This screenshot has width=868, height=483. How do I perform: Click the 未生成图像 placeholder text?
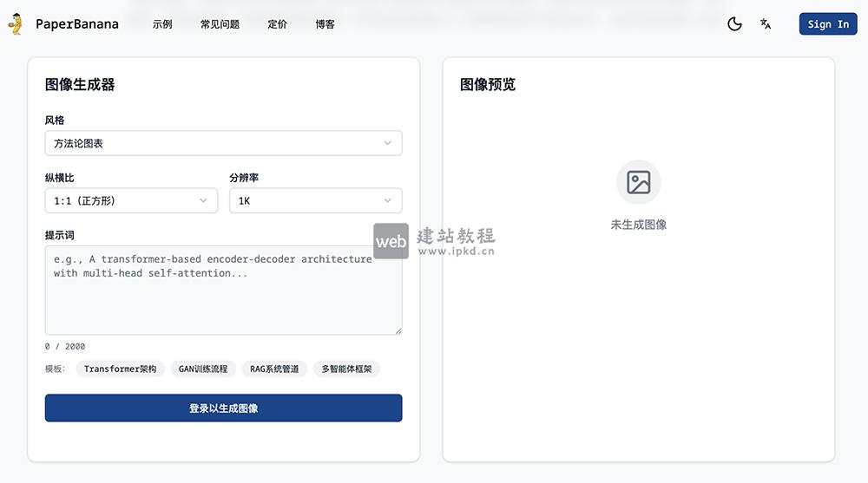point(638,225)
